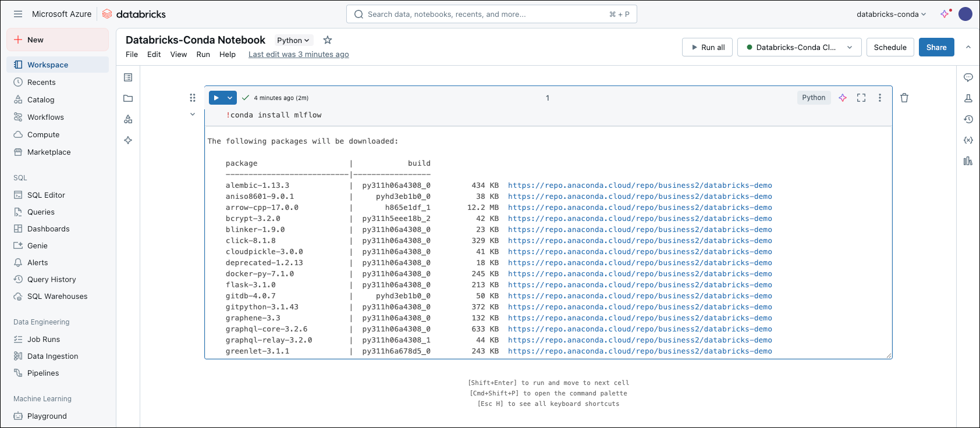Open the Python language dropdown in title
The width and height of the screenshot is (980, 428).
tap(293, 40)
